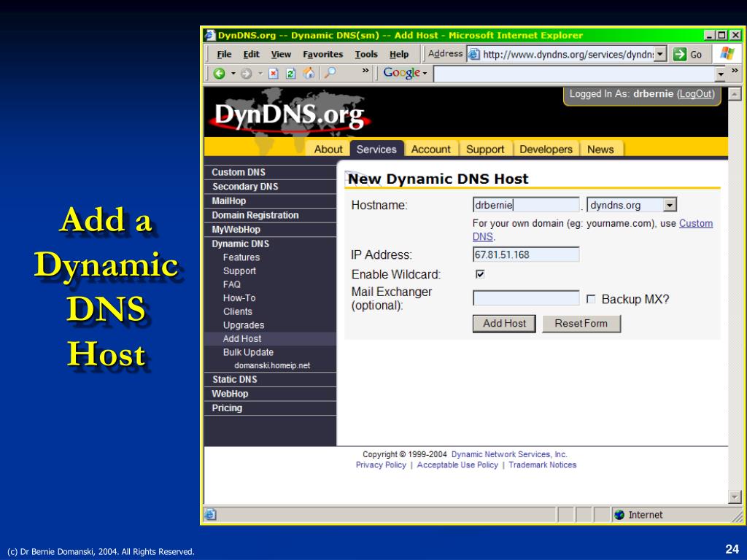Click the DynDNS.org logo
Viewport: 747px width, 560px height.
290,116
